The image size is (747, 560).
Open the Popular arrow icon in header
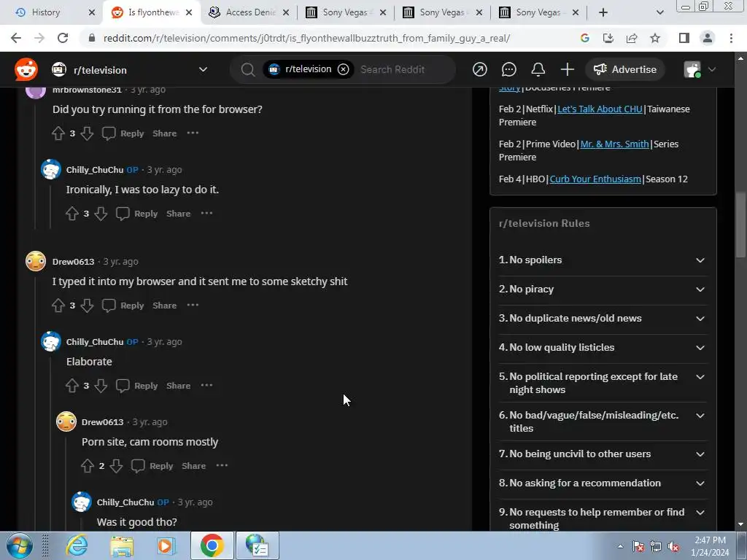[480, 69]
